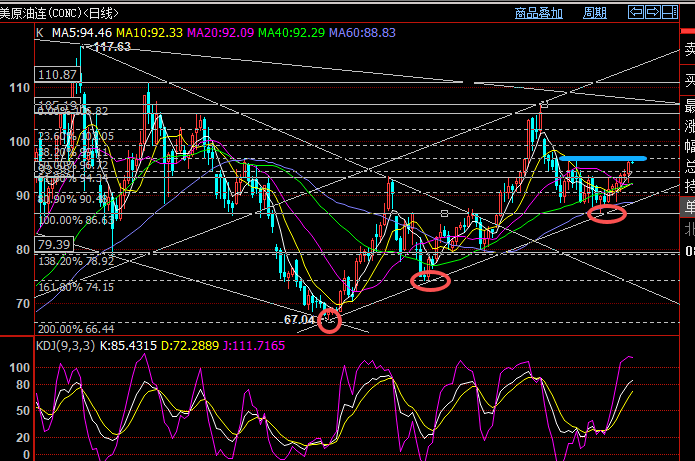Click the right arrow navigation icon

(x=652, y=12)
